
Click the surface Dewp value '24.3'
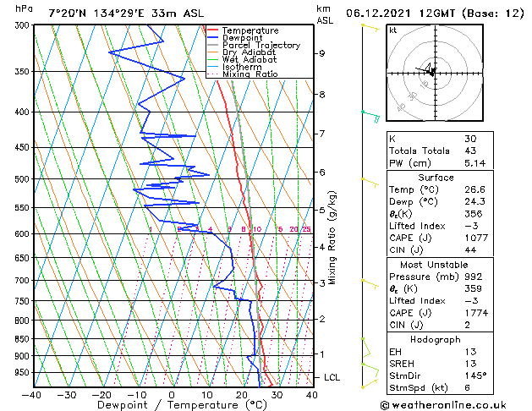click(475, 202)
